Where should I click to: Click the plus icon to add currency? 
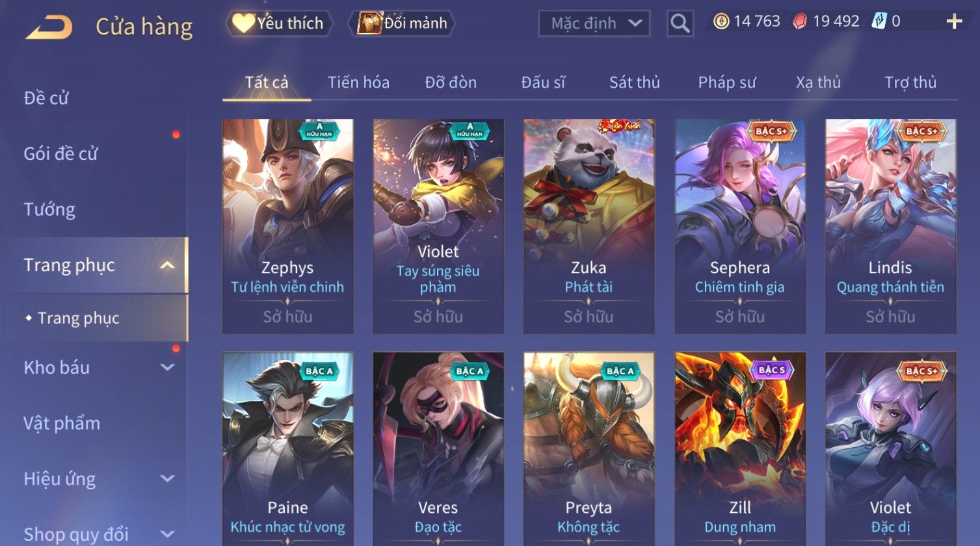[x=954, y=22]
